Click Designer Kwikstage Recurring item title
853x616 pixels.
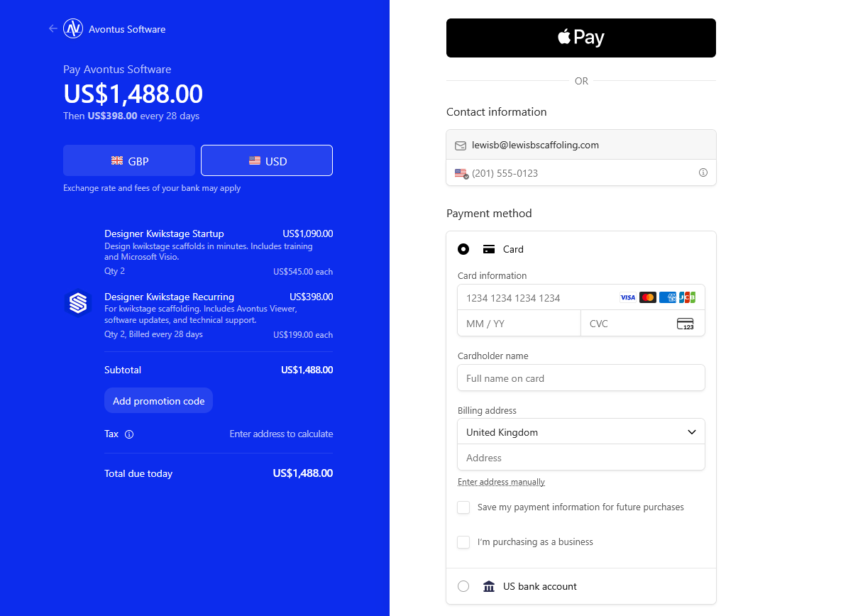tap(169, 297)
